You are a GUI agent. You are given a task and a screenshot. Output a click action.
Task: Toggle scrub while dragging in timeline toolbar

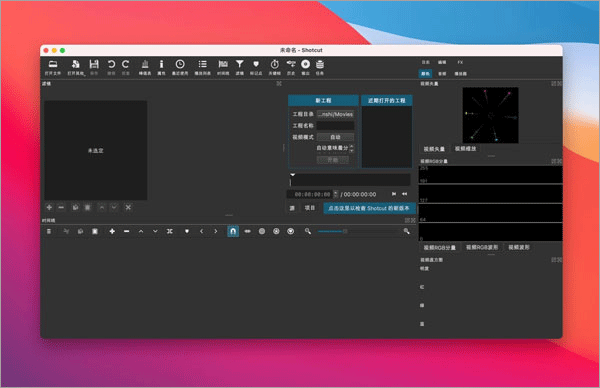tap(248, 231)
